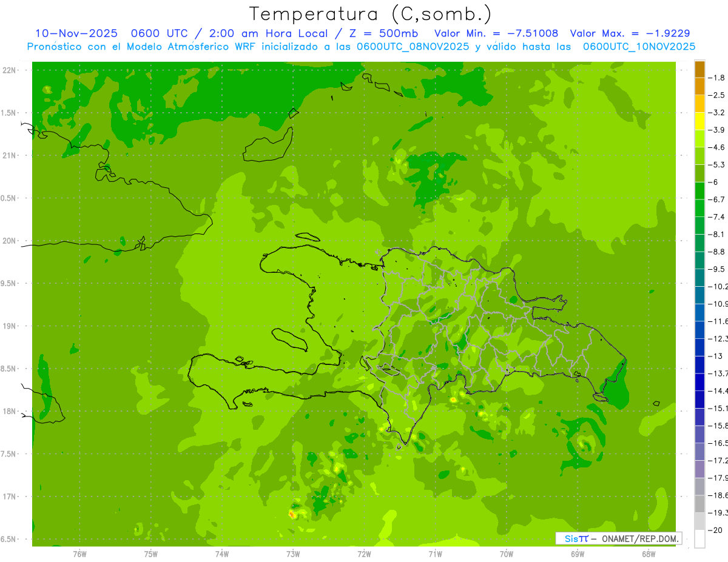This screenshot has width=728, height=562.
Task: Click the 68W longitude label
Action: [649, 554]
